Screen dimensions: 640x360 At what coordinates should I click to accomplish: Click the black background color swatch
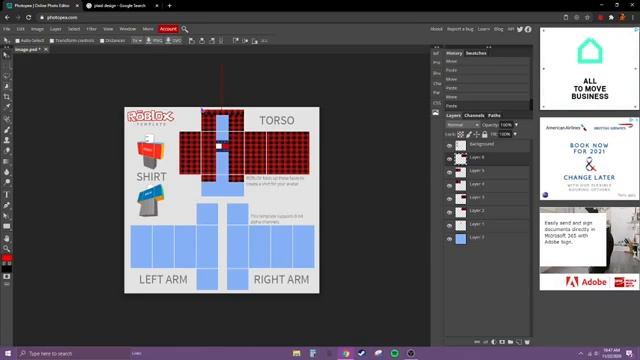7,269
